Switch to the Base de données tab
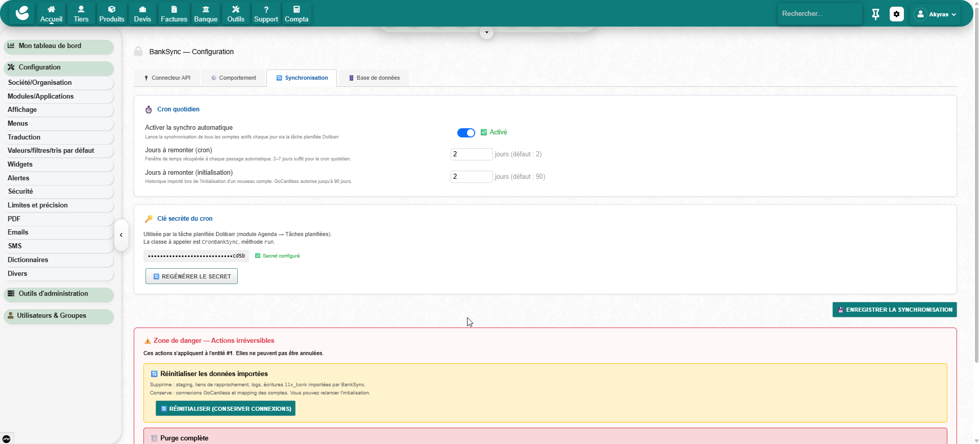Viewport: 980px width, 444px height. click(374, 78)
